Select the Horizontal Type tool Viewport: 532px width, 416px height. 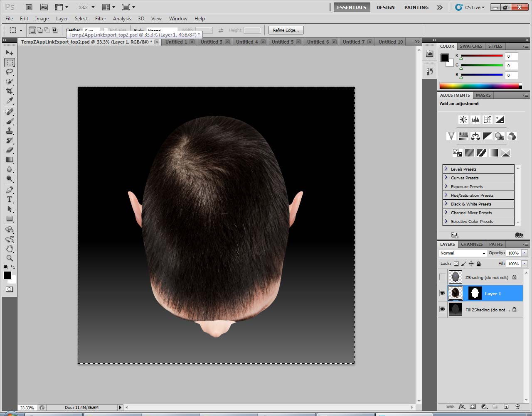(10, 200)
